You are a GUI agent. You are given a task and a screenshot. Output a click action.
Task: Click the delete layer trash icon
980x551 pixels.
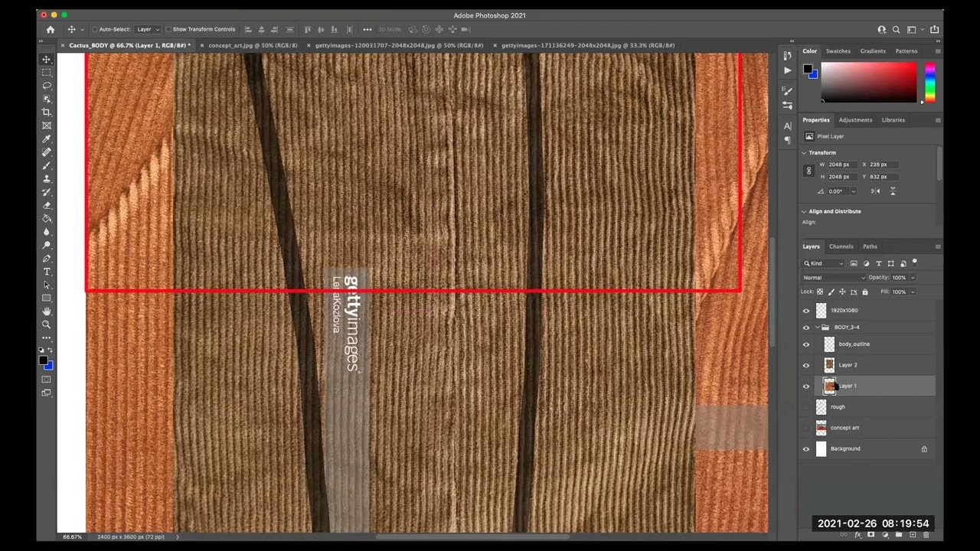click(927, 534)
